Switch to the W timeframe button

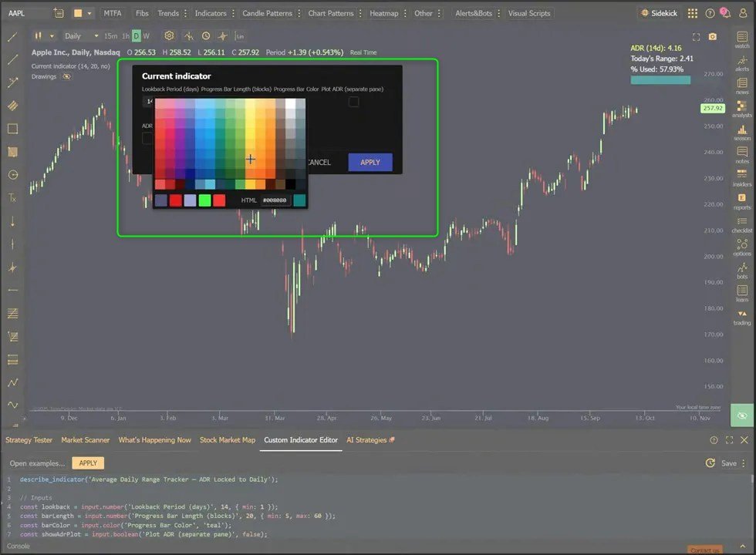[146, 36]
